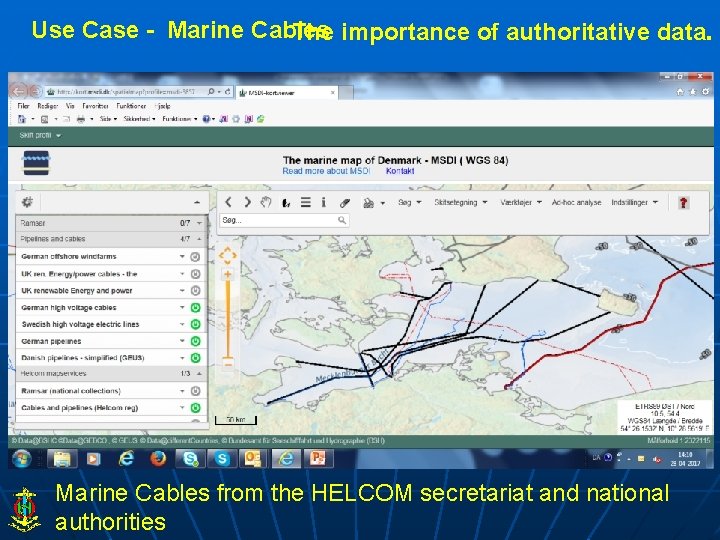Viewport: 720px width, 540px height.
Task: Click the IE home toolbar icon
Action: pyautogui.click(x=22, y=119)
